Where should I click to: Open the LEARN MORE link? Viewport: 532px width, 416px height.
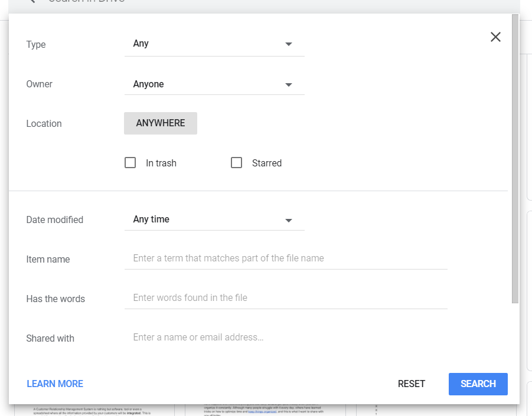point(55,384)
